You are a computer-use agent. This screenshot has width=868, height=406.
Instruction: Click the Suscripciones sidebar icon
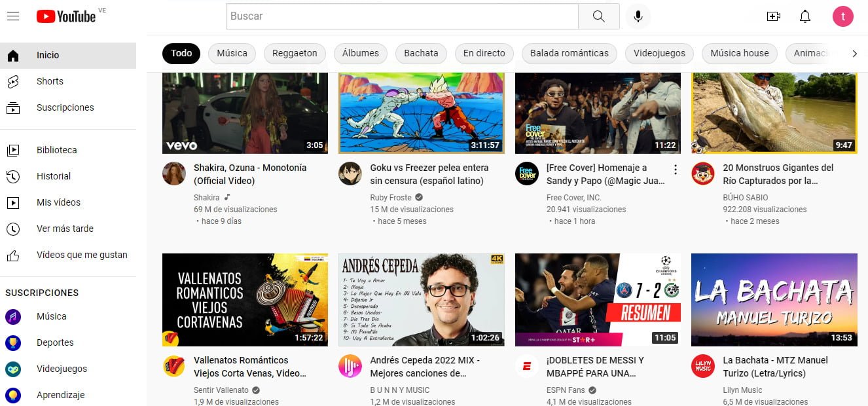click(13, 108)
